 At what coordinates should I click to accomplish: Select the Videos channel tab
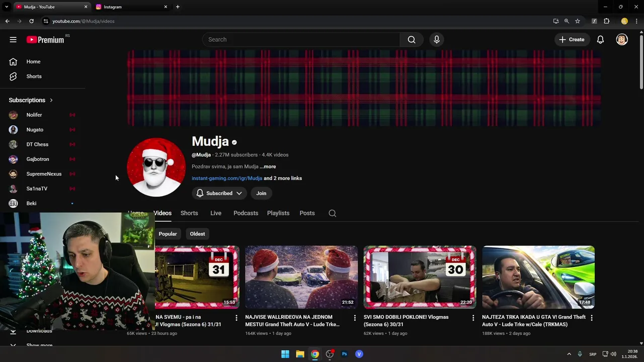pos(163,213)
